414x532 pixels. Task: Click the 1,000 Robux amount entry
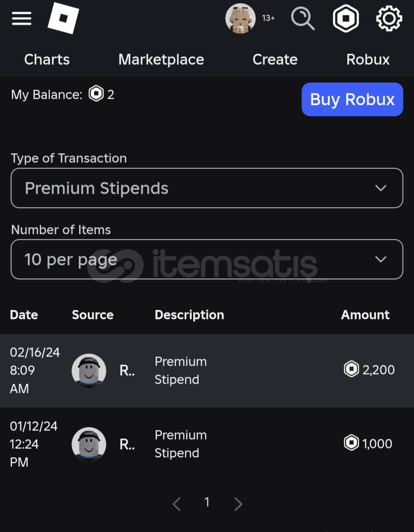tap(370, 444)
